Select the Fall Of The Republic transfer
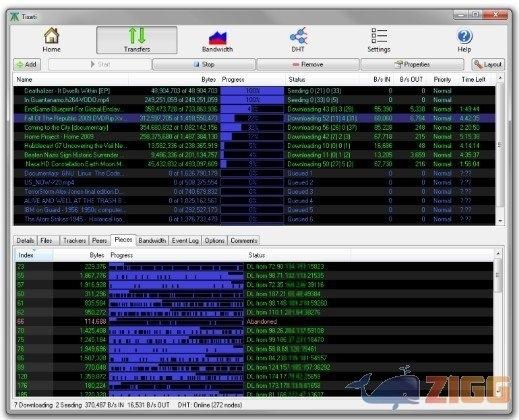The height and width of the screenshot is (420, 519). (254, 118)
